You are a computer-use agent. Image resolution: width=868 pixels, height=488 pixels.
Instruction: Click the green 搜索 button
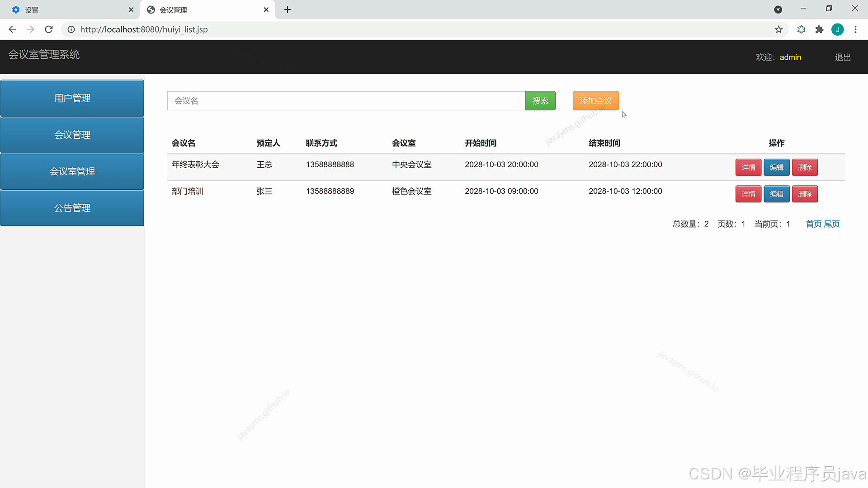[x=540, y=101]
